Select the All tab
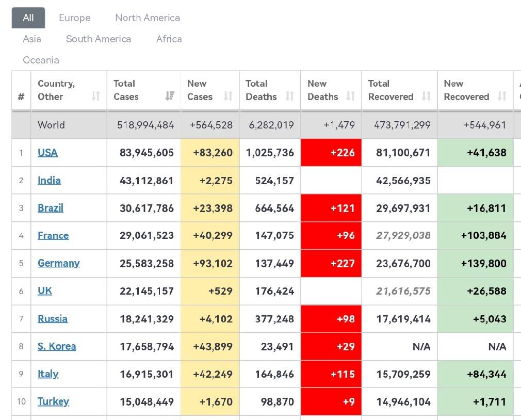The height and width of the screenshot is (420, 521). [x=28, y=18]
